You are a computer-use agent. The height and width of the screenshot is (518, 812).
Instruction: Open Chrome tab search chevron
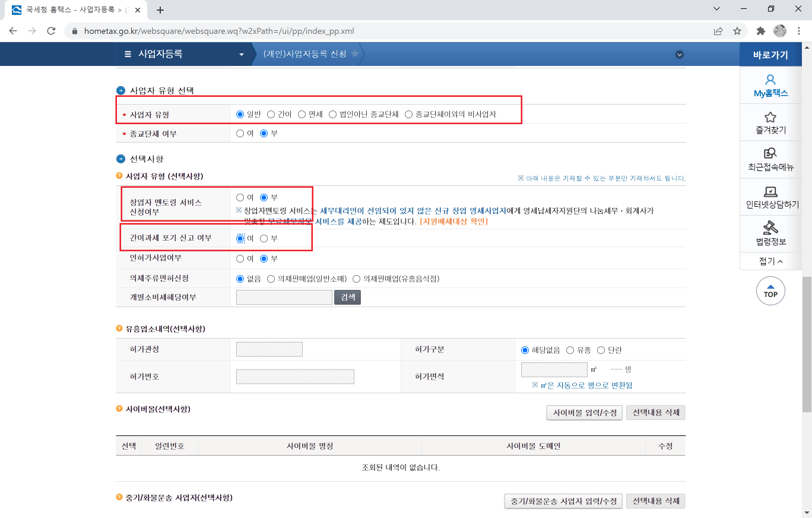click(716, 9)
